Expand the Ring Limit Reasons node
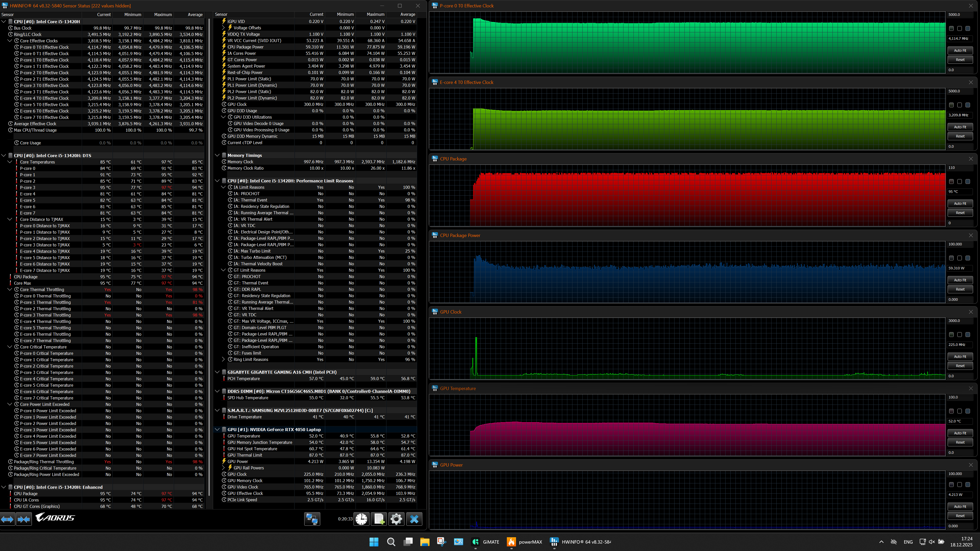This screenshot has width=980, height=551. (224, 359)
